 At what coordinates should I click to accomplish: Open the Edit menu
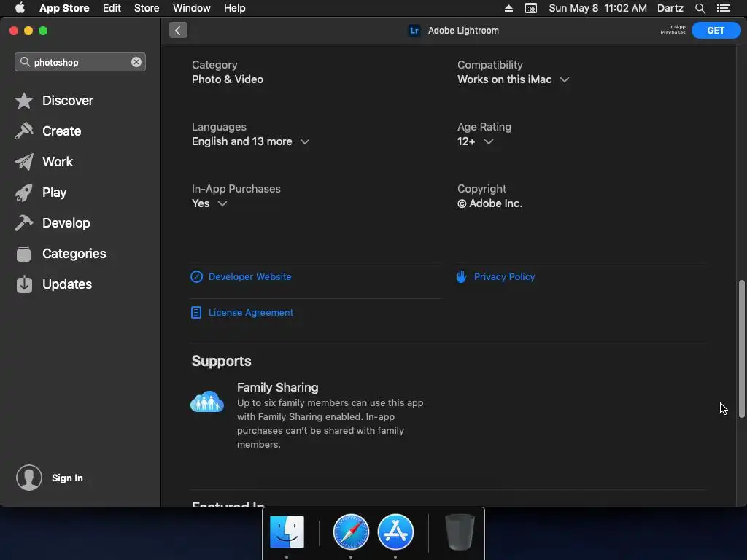[x=112, y=8]
